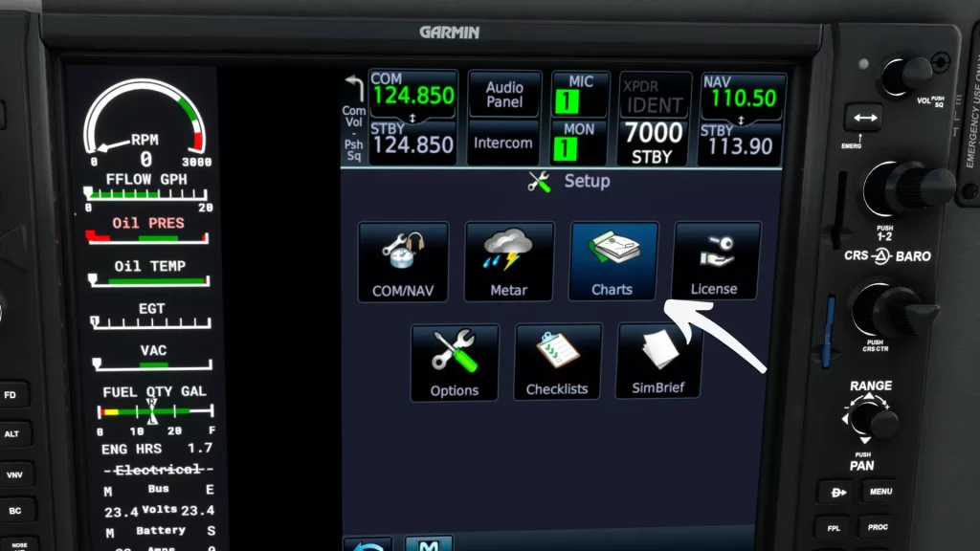980x551 pixels.
Task: Open the License page
Action: point(716,260)
